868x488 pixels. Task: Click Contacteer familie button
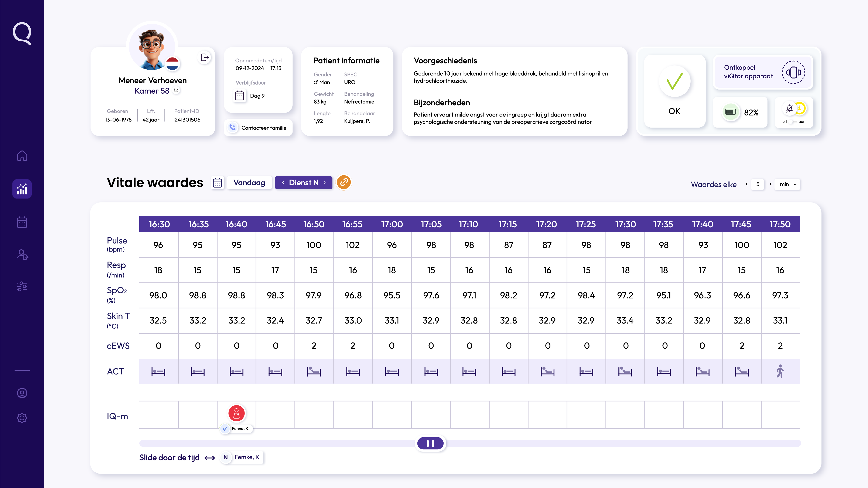pyautogui.click(x=258, y=128)
